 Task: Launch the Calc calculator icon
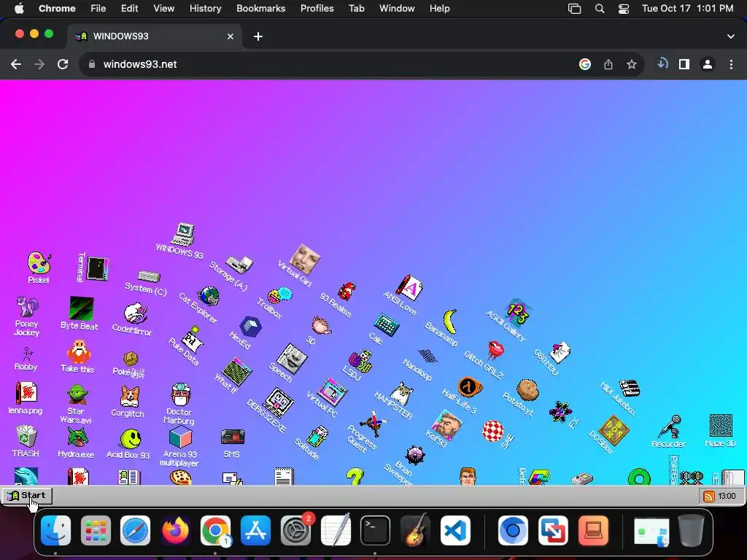(386, 324)
